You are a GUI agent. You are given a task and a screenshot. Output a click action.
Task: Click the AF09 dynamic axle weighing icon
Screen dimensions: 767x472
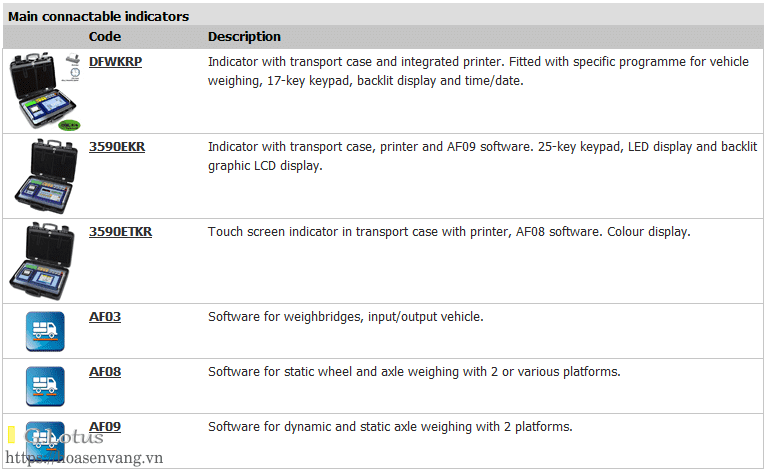click(x=44, y=437)
